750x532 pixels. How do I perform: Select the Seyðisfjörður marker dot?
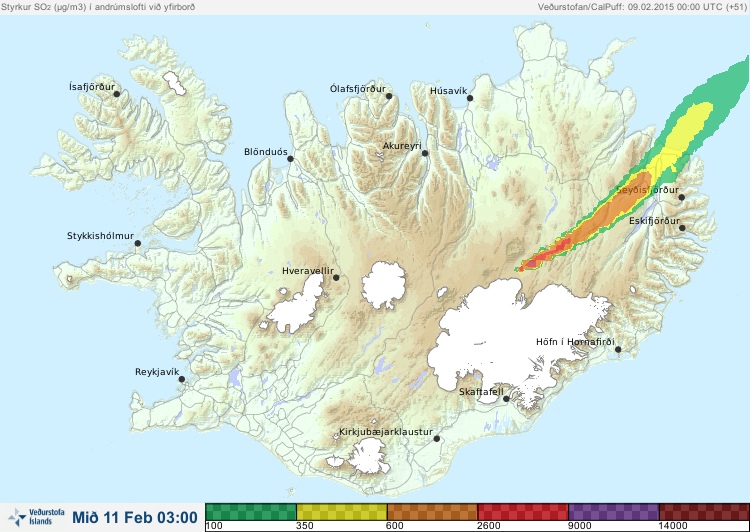point(682,197)
